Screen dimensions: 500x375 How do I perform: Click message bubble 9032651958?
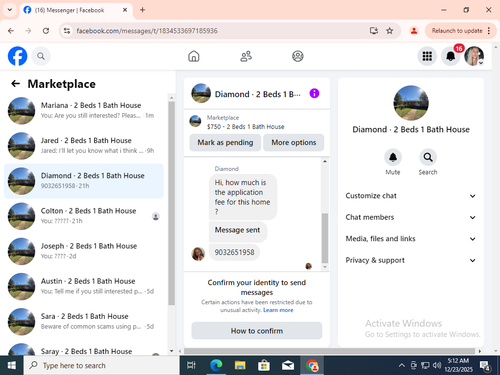pos(234,252)
